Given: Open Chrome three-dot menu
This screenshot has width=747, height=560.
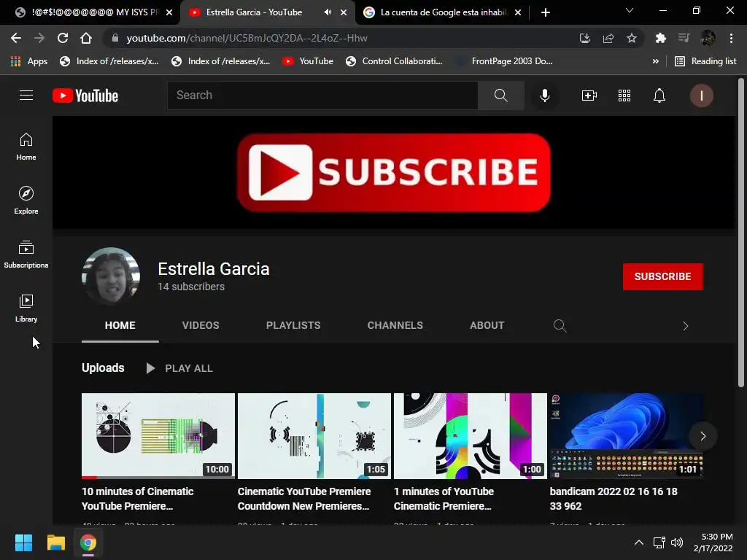Looking at the screenshot, I should [731, 38].
